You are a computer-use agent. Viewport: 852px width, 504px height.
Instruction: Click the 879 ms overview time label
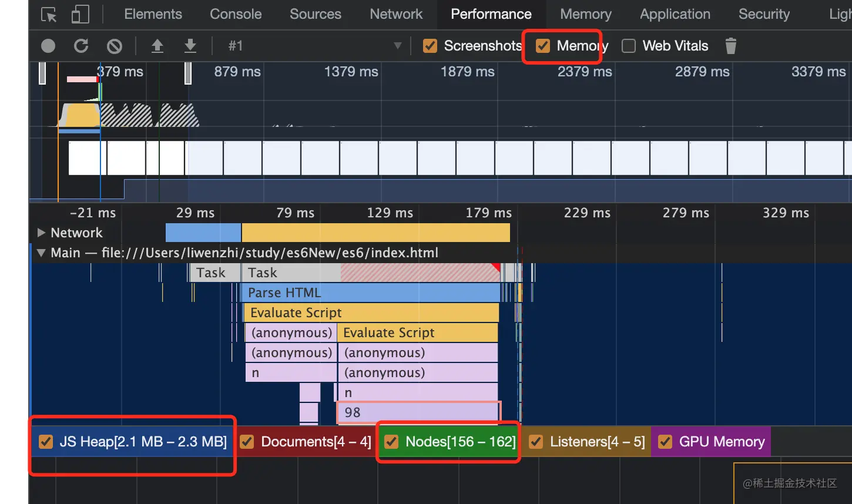point(237,72)
